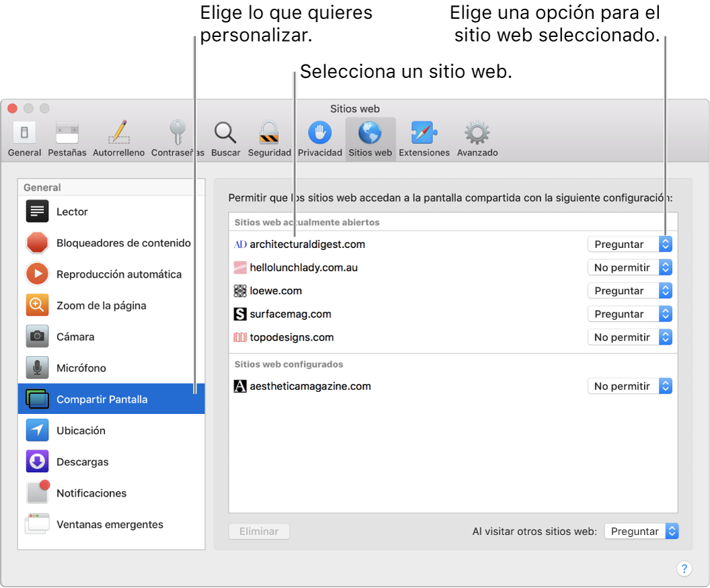Viewport: 710px width, 588px height.
Task: Click the Micrófono sidebar icon
Action: click(37, 368)
